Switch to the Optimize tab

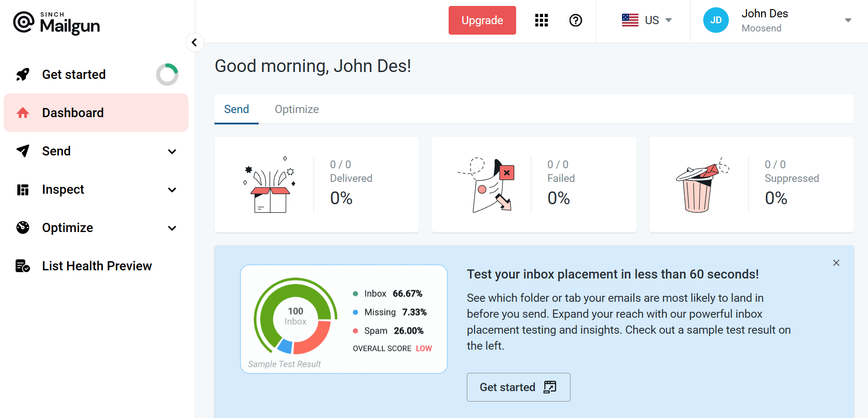296,109
